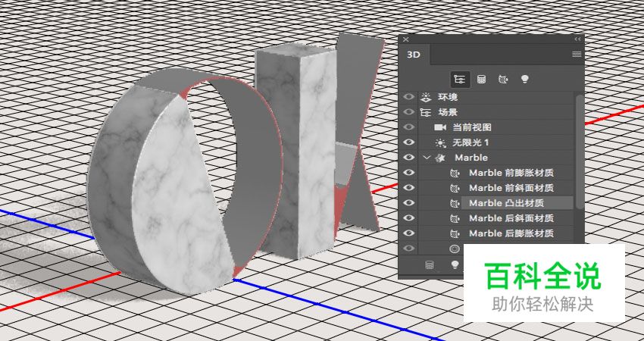
Task: Select Marble 前斜面材质 row
Action: coord(496,188)
